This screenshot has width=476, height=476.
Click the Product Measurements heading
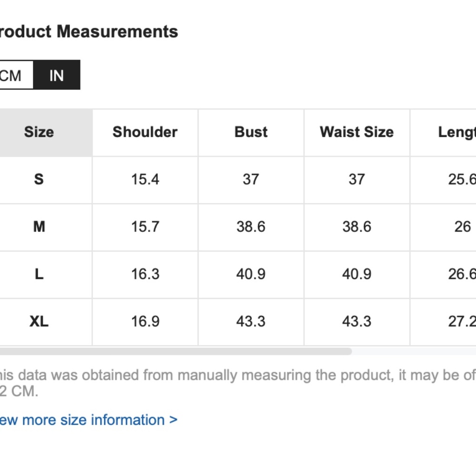pyautogui.click(x=89, y=31)
